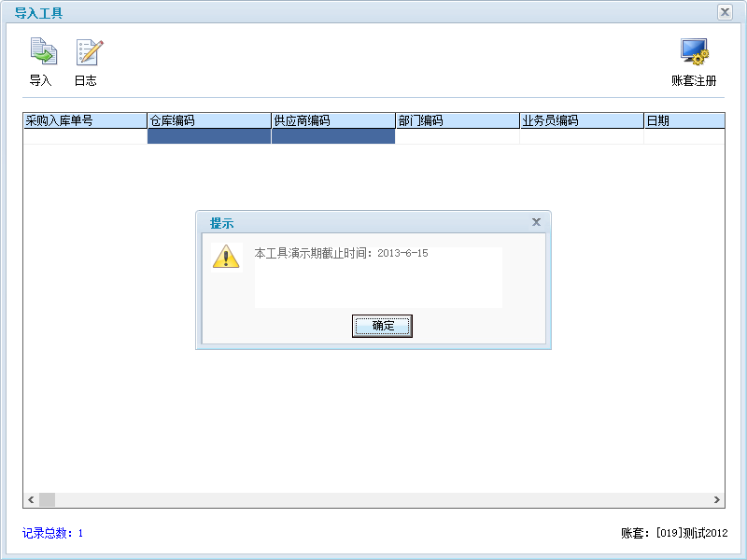Select the 日期 column header

684,120
